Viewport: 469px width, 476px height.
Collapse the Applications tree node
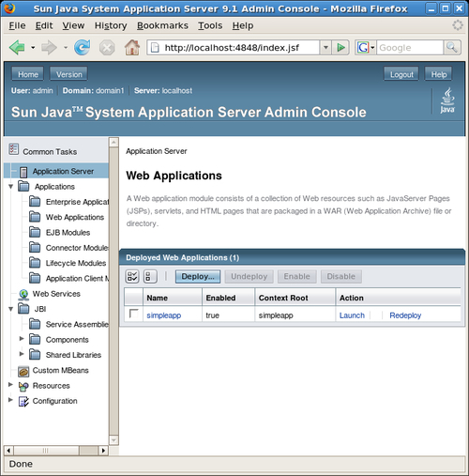click(x=11, y=187)
